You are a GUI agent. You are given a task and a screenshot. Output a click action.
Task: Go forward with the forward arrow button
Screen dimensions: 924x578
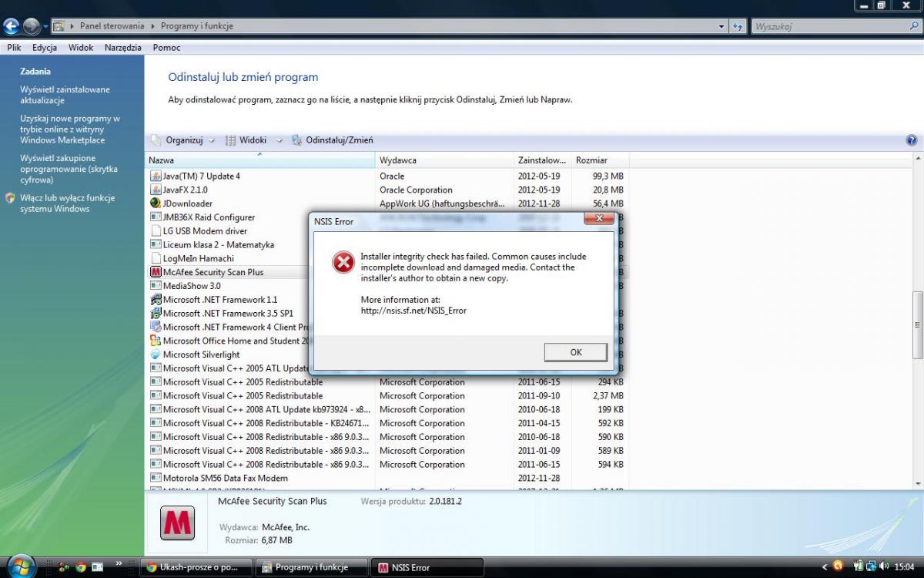pos(31,26)
